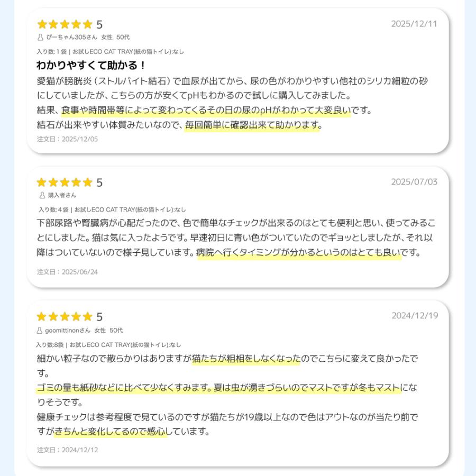Click the star rating on the 2025/07/03 review
Screen dimensions: 476x476
[x=65, y=182]
